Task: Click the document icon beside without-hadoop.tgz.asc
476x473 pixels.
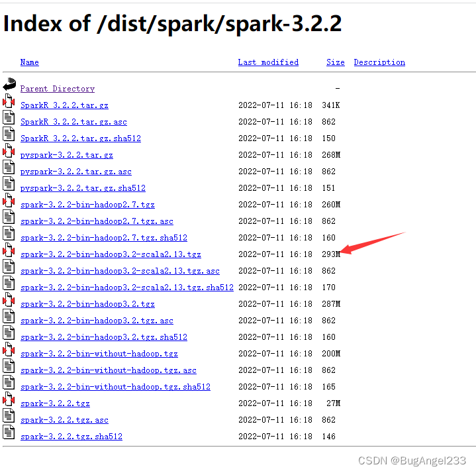Action: (9, 366)
